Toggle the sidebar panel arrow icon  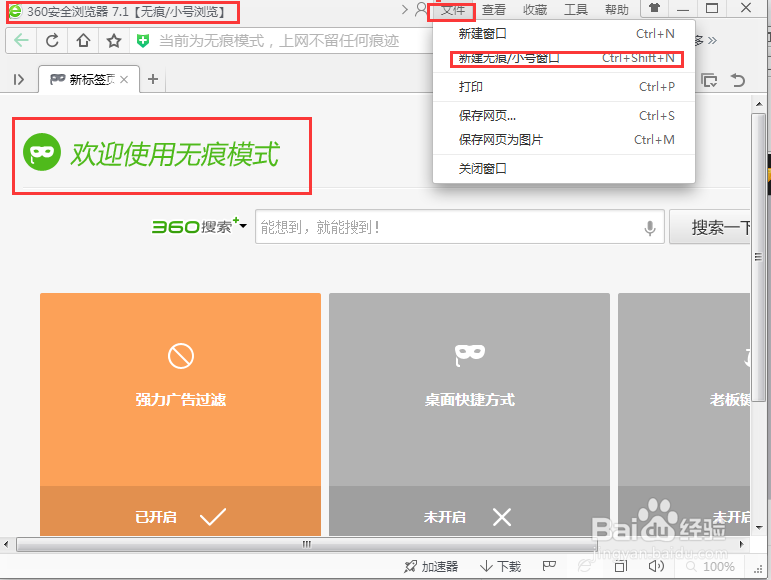coord(19,79)
